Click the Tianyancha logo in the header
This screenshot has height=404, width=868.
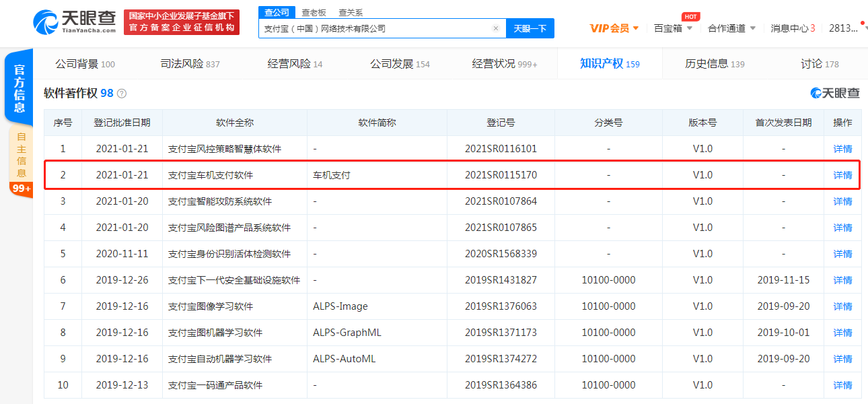click(74, 22)
